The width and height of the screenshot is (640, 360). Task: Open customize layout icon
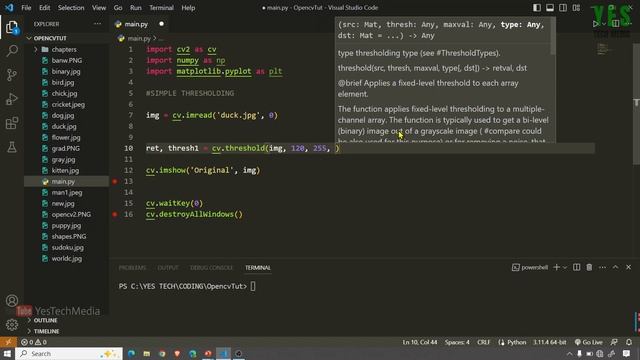coord(576,8)
